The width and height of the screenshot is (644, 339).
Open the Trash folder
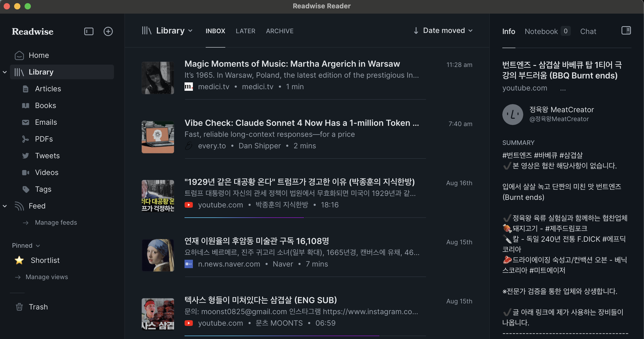click(38, 307)
